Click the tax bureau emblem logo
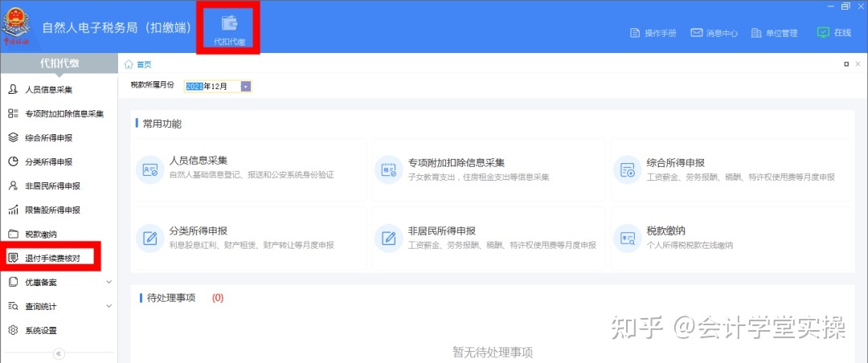868x363 pixels. pyautogui.click(x=18, y=26)
